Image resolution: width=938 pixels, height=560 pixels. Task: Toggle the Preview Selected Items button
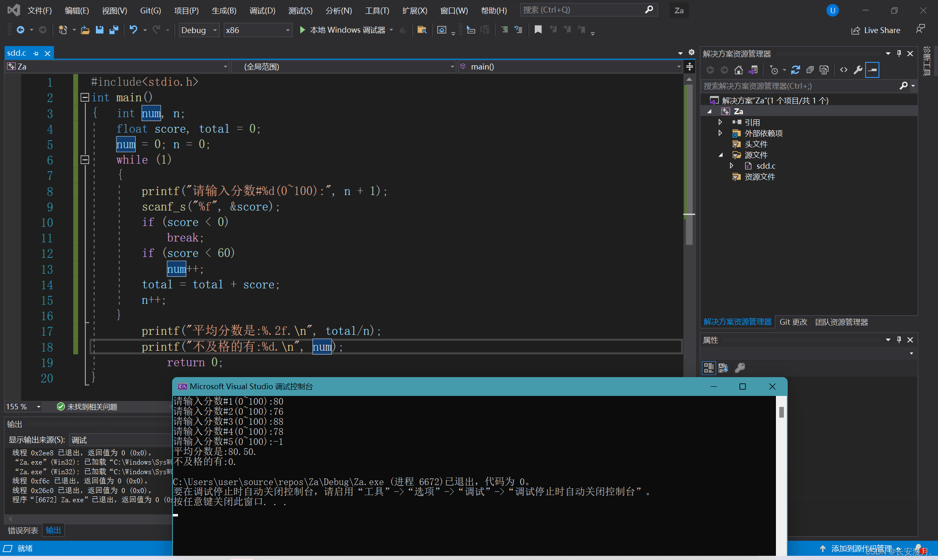872,70
